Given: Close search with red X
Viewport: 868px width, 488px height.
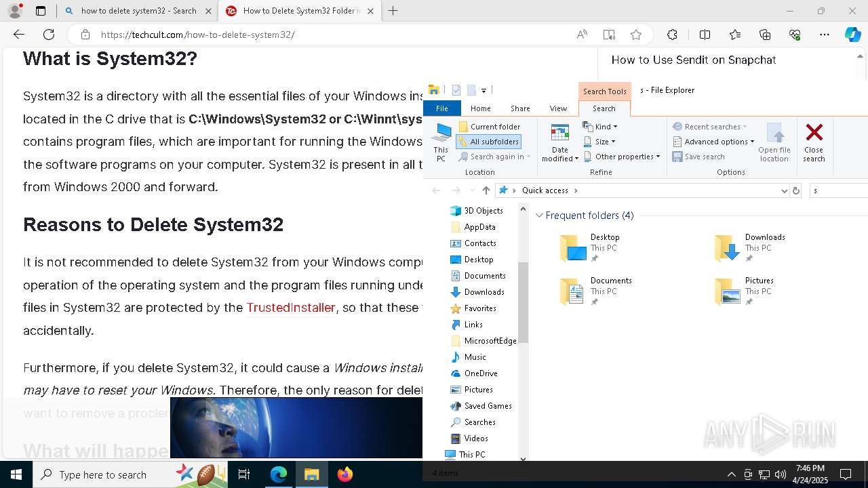Looking at the screenshot, I should (x=814, y=143).
